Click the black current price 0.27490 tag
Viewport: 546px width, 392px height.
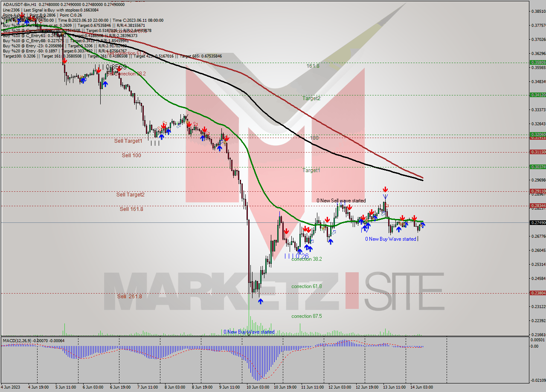(537, 222)
